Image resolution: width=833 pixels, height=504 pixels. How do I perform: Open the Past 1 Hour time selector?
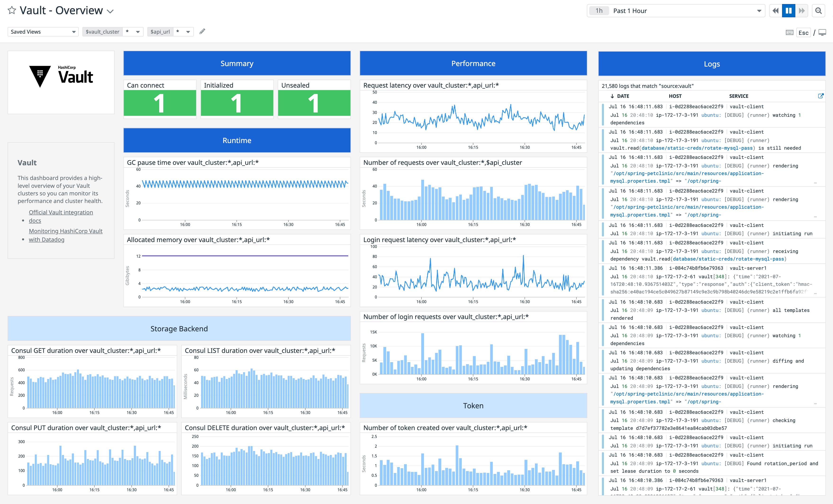tap(676, 10)
